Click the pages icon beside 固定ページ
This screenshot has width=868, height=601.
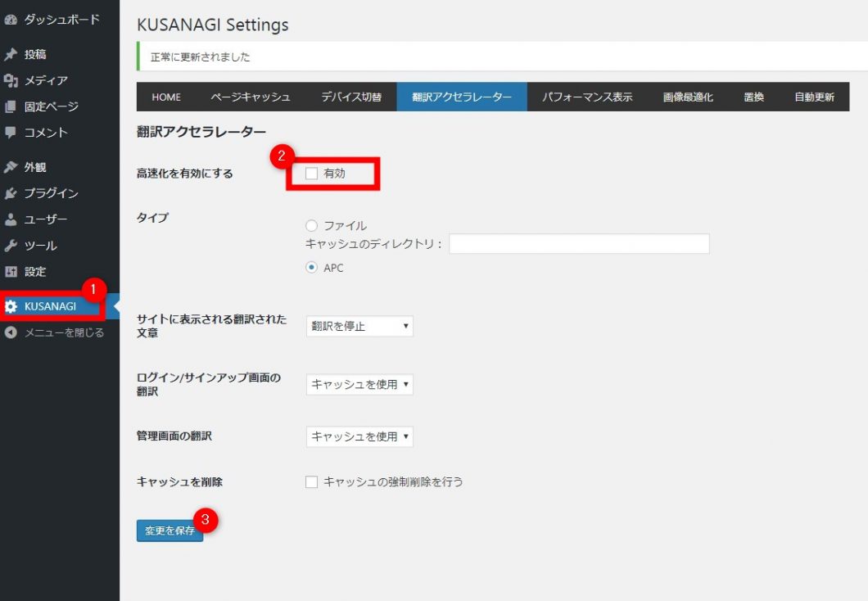(x=11, y=106)
